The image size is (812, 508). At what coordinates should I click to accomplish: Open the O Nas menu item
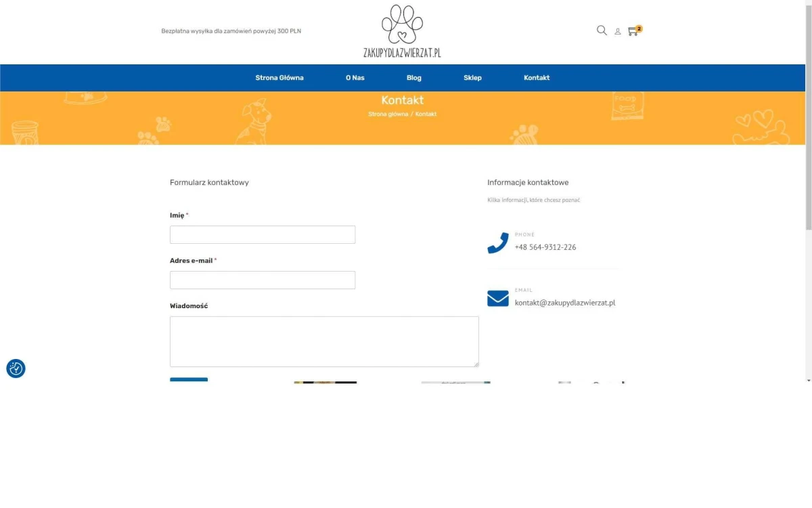[355, 78]
